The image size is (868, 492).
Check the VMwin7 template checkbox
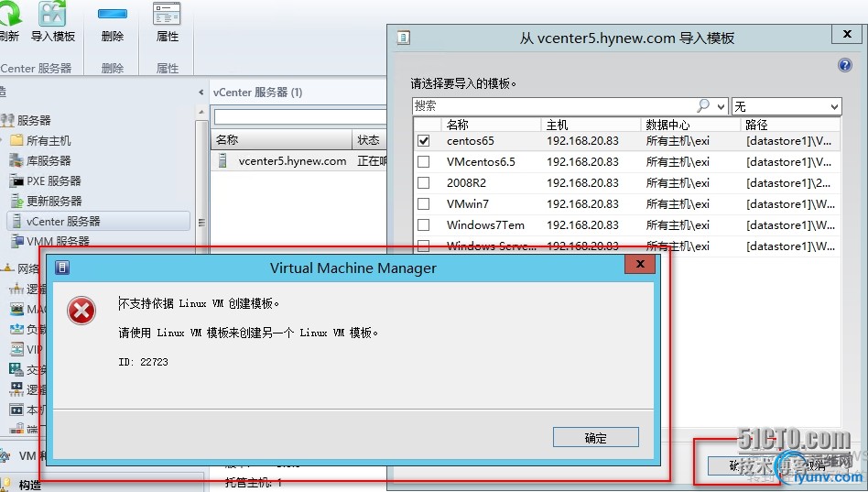click(x=424, y=204)
